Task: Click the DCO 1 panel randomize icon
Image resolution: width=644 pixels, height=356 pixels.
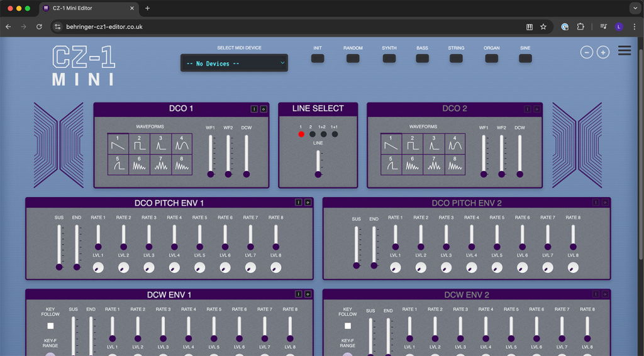Action: tap(264, 109)
